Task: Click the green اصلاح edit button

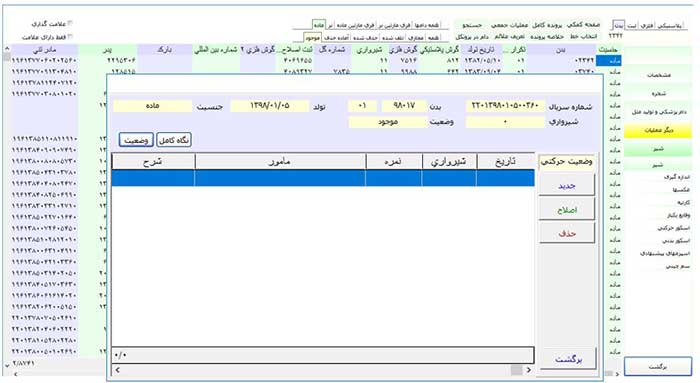Action: [567, 209]
